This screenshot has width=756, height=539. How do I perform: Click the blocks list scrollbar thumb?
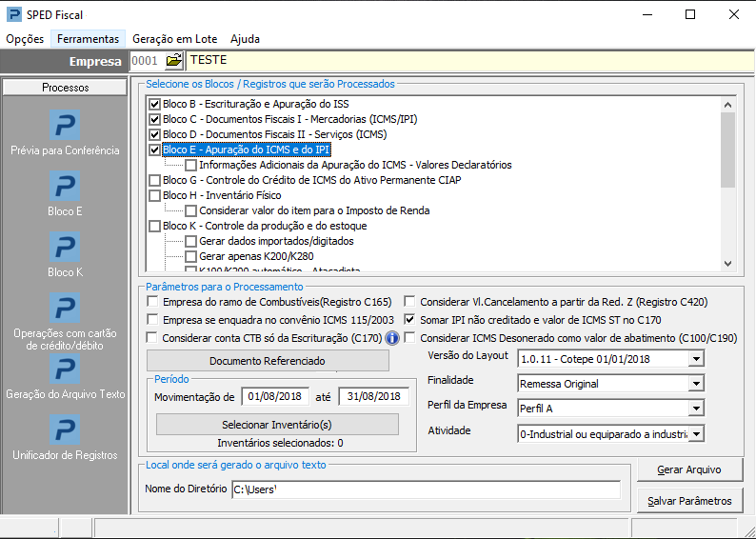(x=728, y=150)
